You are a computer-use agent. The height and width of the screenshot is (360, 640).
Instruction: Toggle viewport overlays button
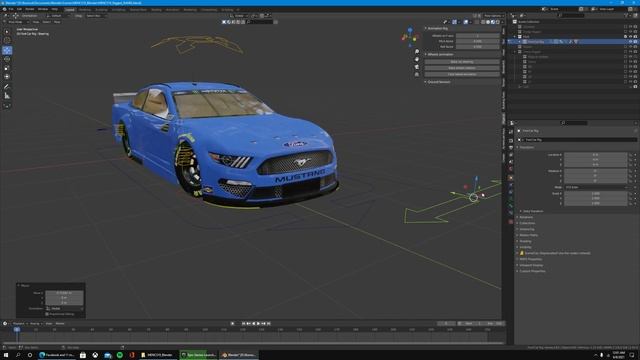466,22
